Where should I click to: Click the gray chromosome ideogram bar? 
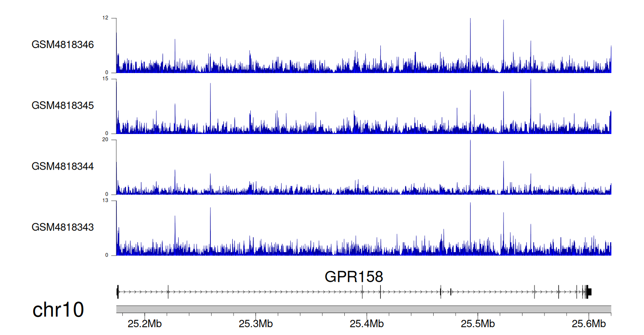[363, 309]
